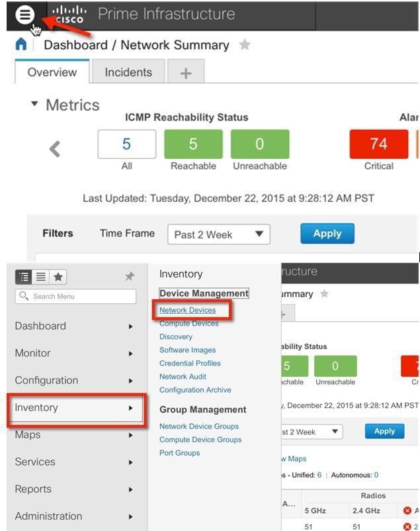Open the Past 2 Week dropdown
The image size is (420, 531).
219,234
